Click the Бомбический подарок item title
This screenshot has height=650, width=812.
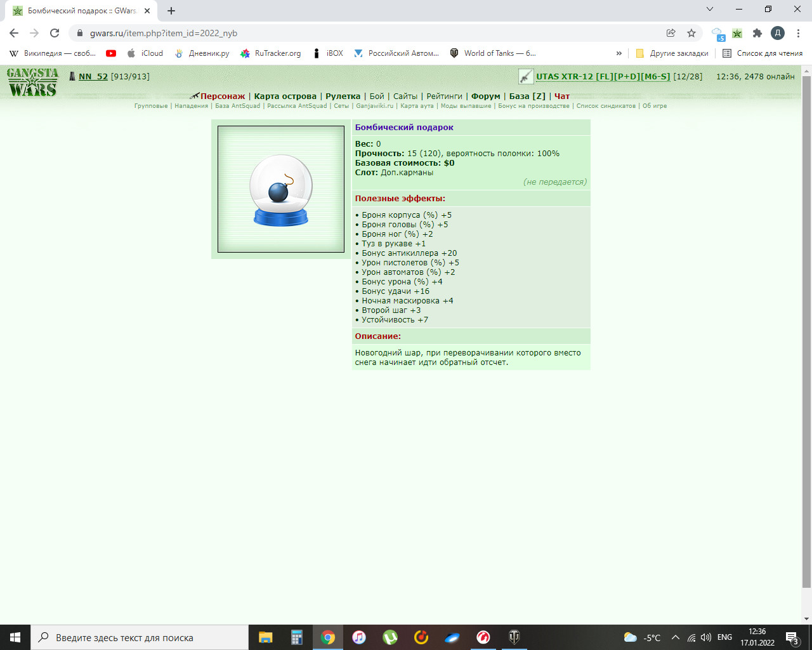point(404,128)
